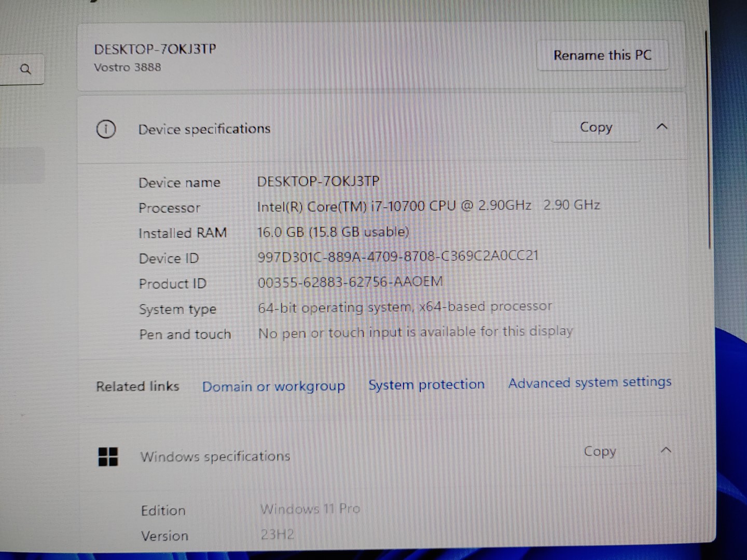Select the Device ID value starting 997D301C
The height and width of the screenshot is (560, 747).
pyautogui.click(x=398, y=256)
